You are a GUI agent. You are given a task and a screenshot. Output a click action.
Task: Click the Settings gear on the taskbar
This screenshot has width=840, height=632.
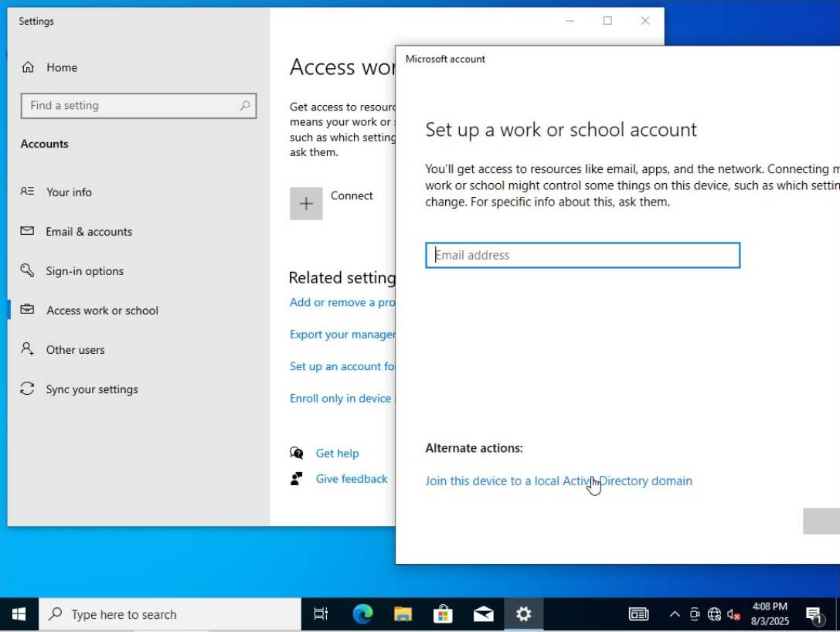click(523, 614)
